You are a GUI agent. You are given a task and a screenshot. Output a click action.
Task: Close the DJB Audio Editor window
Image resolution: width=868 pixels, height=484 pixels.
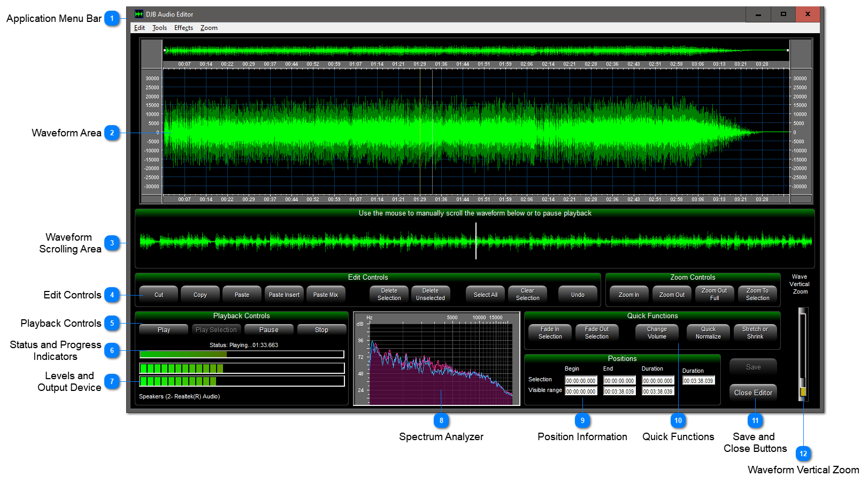[x=808, y=14]
